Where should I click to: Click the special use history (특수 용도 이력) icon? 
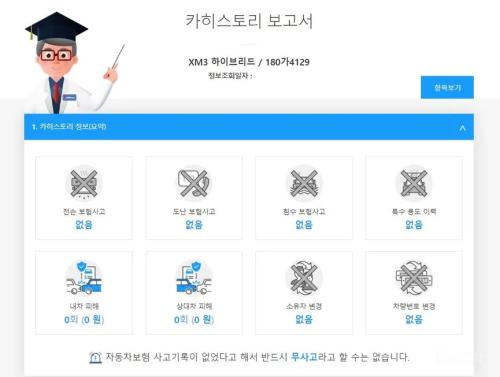pyautogui.click(x=414, y=183)
